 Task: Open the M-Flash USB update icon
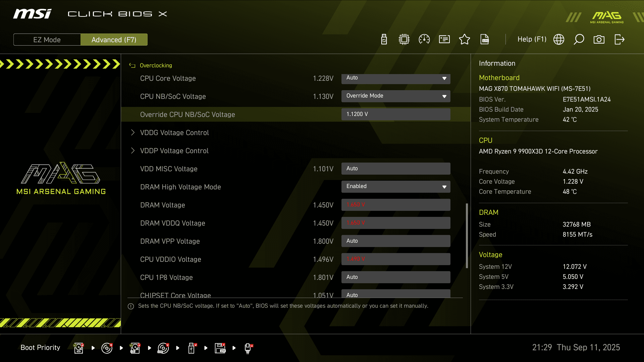click(x=384, y=40)
